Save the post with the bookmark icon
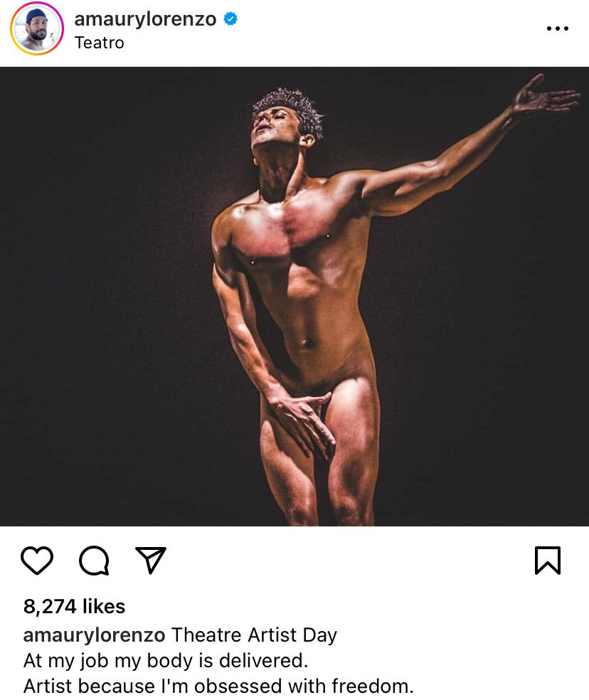This screenshot has width=589, height=700. (x=547, y=560)
